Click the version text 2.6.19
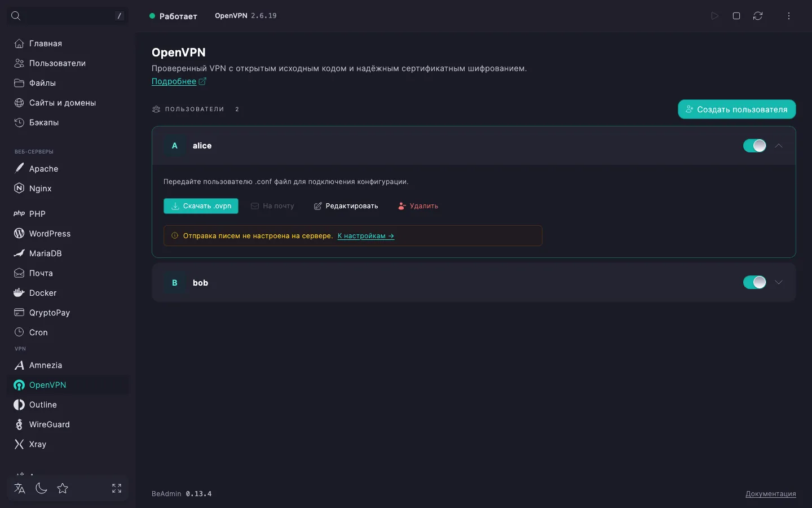Viewport: 812px width, 508px height. pyautogui.click(x=264, y=16)
